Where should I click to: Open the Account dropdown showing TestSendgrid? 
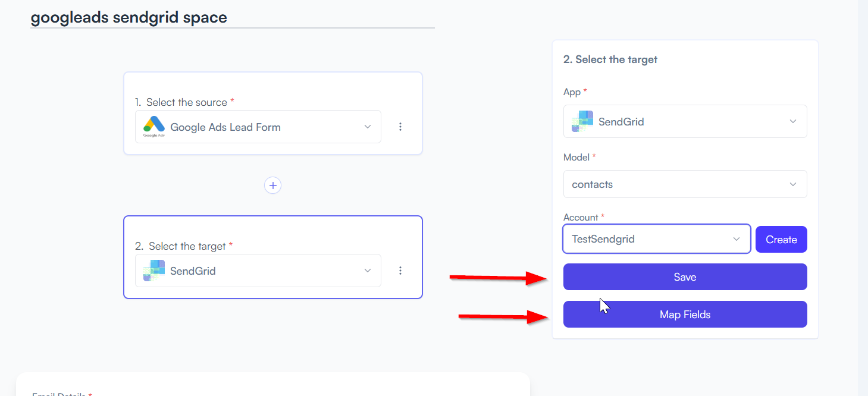click(657, 239)
